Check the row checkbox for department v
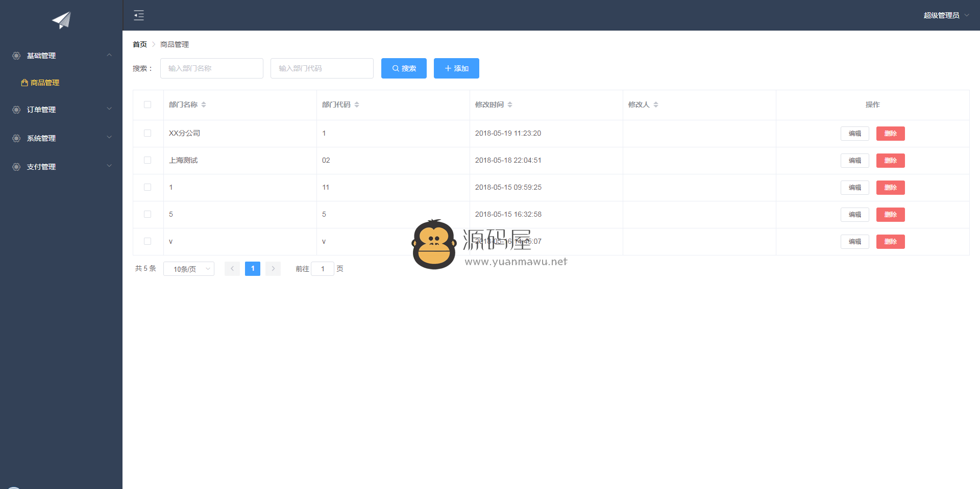This screenshot has height=489, width=980. pyautogui.click(x=148, y=241)
